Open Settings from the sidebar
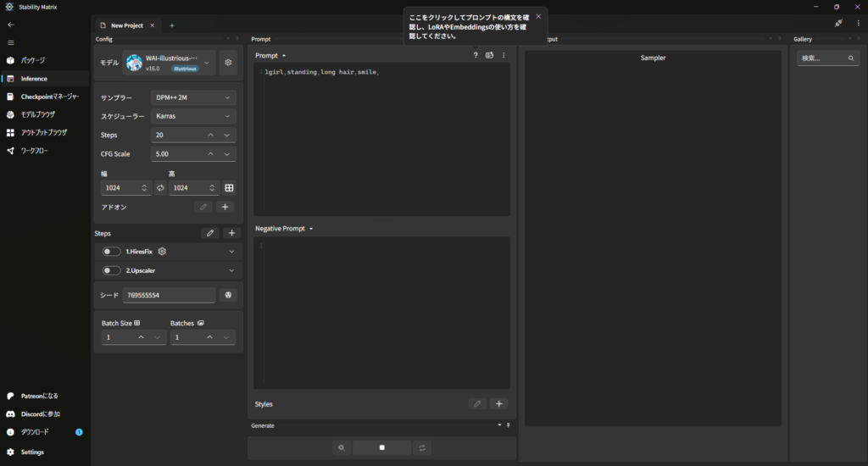 (x=32, y=452)
